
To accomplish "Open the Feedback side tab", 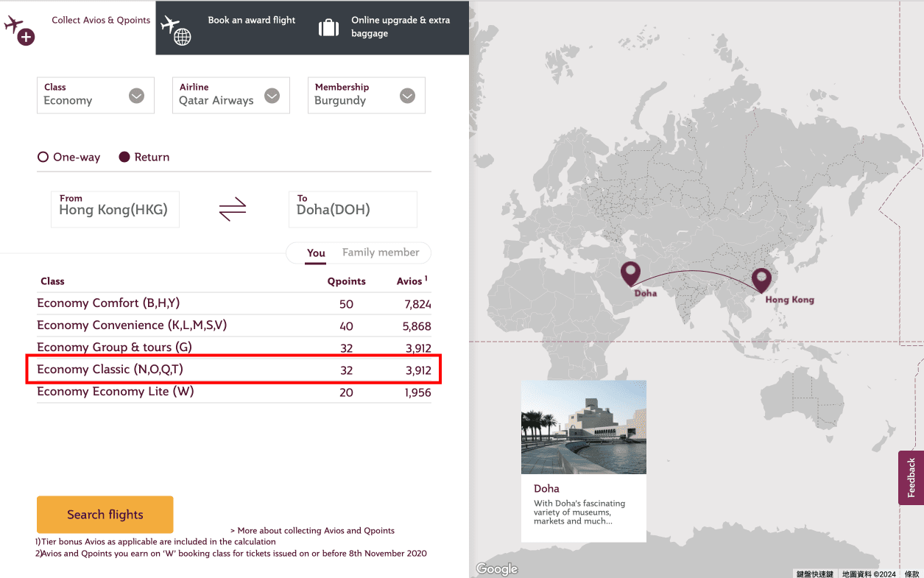I will click(x=911, y=477).
